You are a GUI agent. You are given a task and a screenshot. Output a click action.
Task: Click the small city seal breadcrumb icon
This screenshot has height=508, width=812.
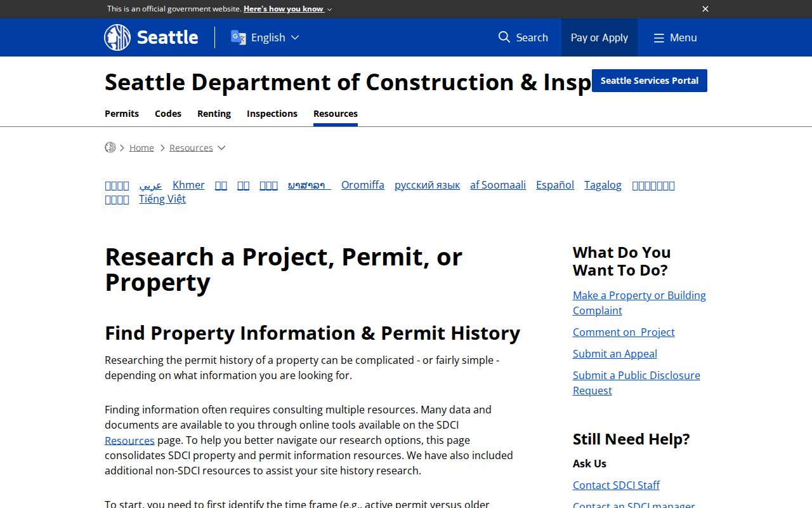[110, 147]
